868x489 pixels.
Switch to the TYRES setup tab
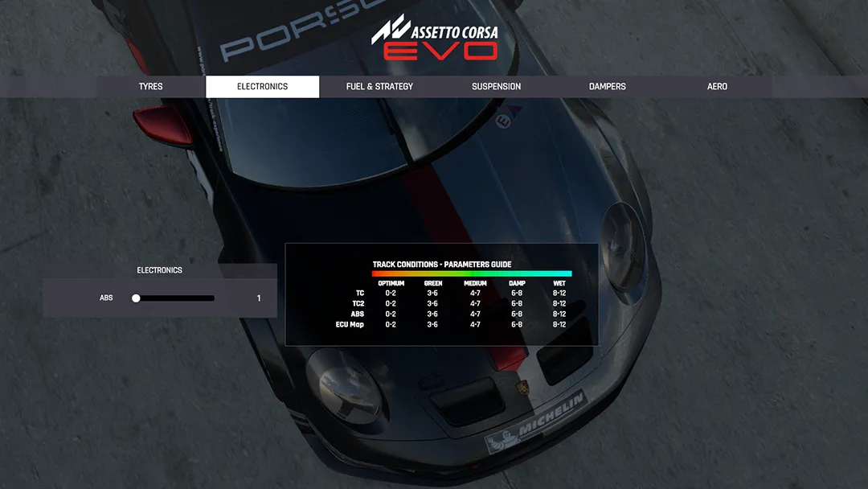(x=151, y=86)
